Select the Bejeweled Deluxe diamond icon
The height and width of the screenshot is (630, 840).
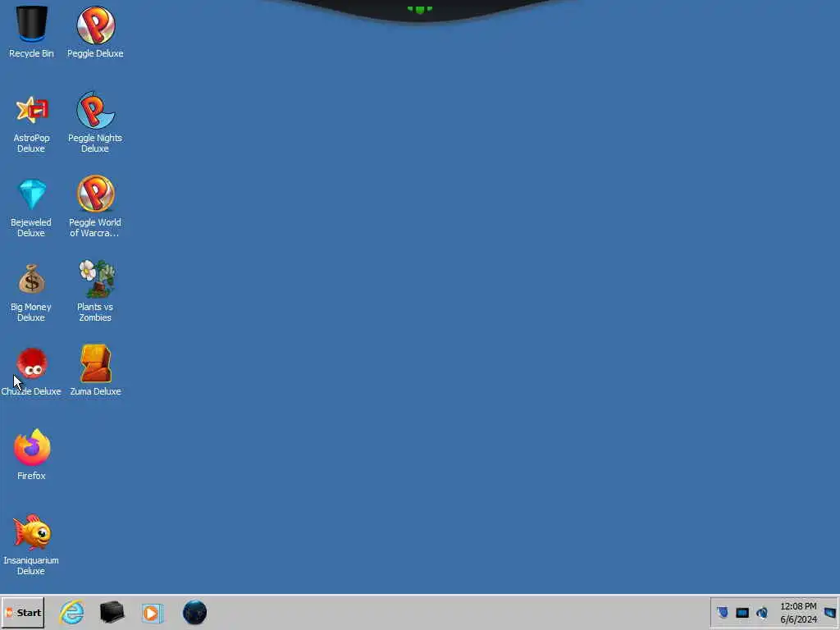[32, 194]
